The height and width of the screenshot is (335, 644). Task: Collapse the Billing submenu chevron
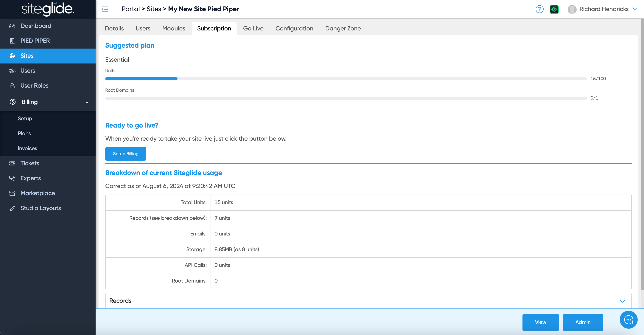tap(87, 102)
